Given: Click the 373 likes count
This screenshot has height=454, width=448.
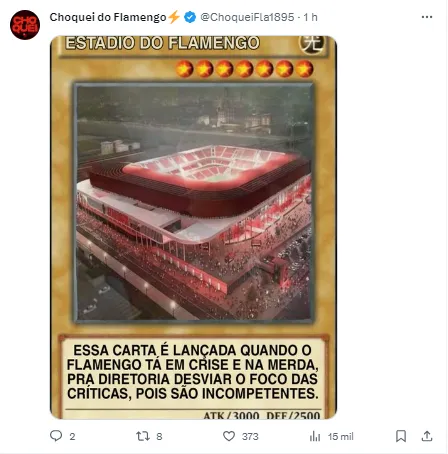Looking at the screenshot, I should [250, 436].
